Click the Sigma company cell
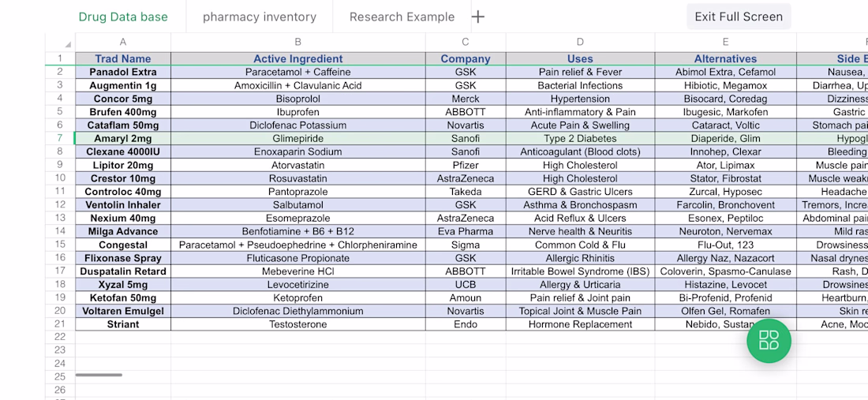Viewport: 868px width, 400px height. 465,245
